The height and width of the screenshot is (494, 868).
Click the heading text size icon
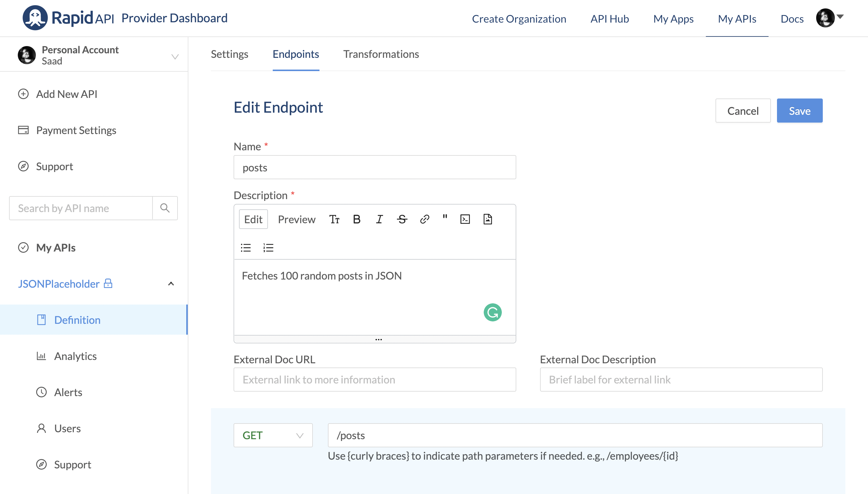click(x=334, y=220)
